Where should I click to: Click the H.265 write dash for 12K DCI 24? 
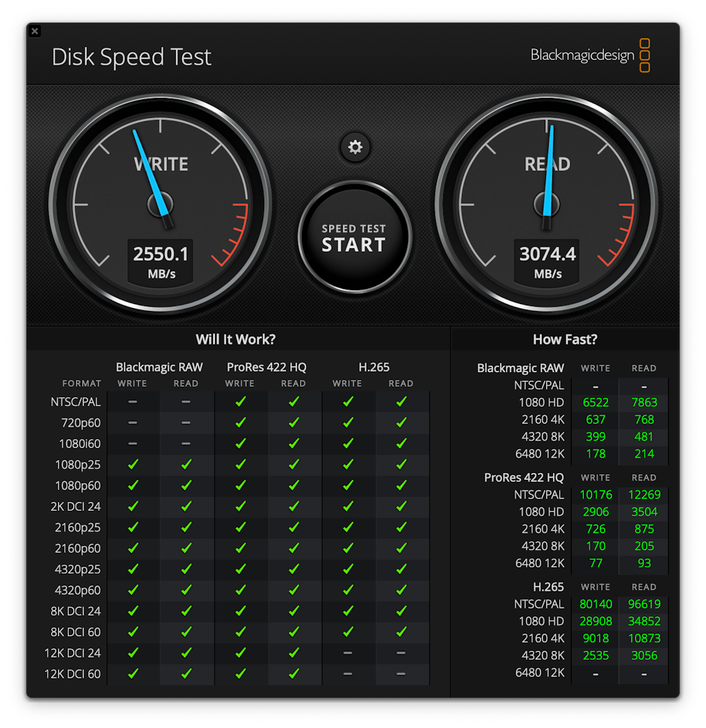(347, 653)
